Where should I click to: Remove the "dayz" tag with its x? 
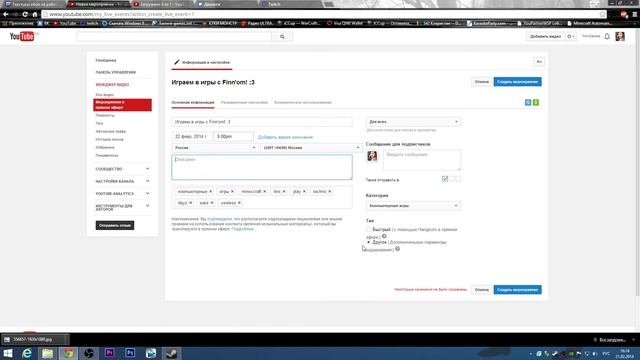point(191,203)
